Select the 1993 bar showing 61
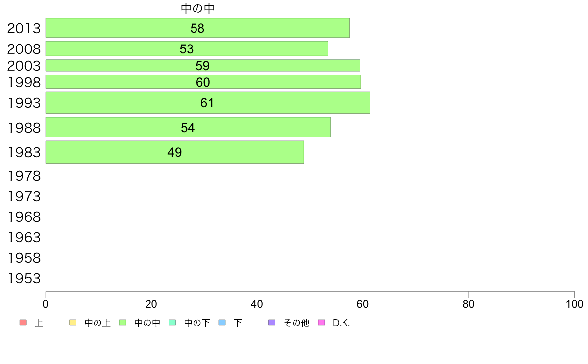 [x=208, y=103]
